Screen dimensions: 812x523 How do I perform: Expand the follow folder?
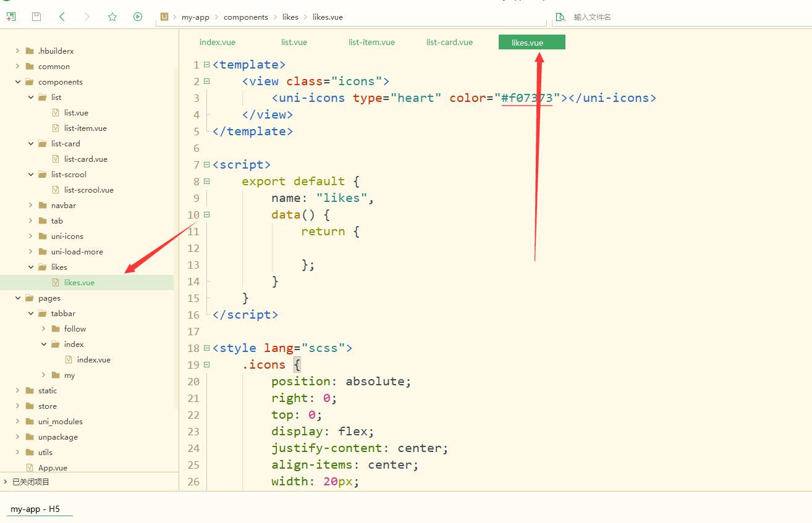pyautogui.click(x=44, y=328)
